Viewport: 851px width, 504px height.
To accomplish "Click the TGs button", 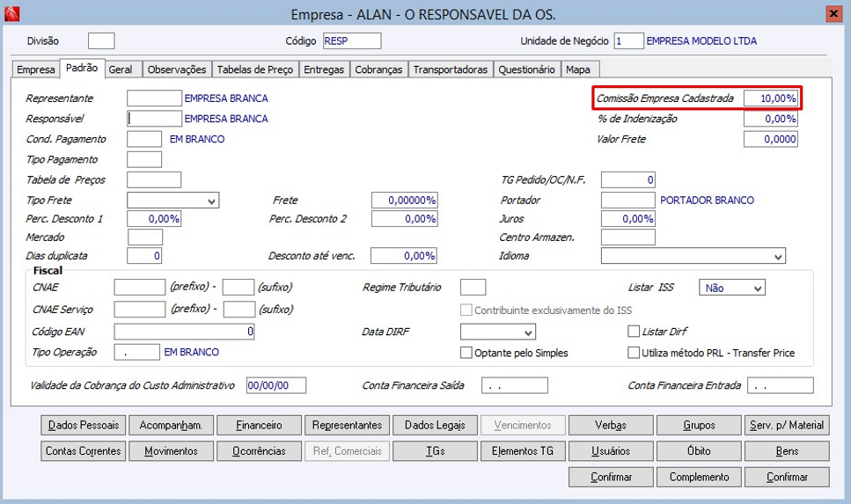I will [x=436, y=451].
